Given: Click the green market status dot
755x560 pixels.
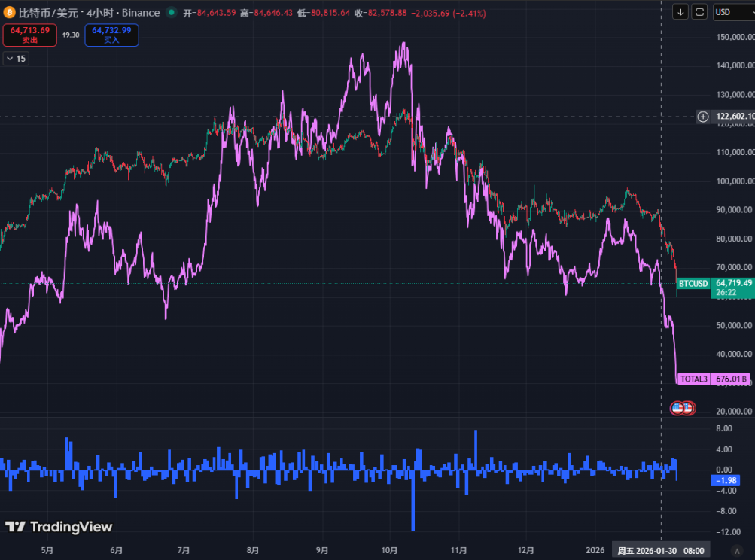Looking at the screenshot, I should point(172,13).
